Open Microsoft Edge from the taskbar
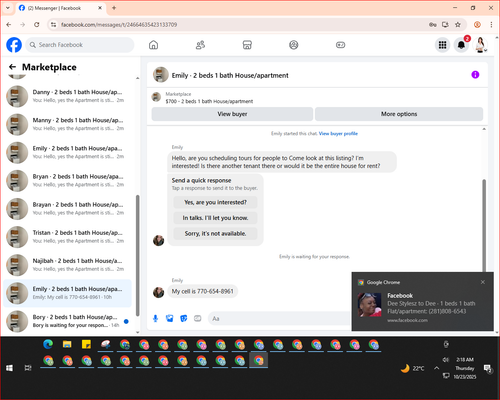 [x=48, y=344]
